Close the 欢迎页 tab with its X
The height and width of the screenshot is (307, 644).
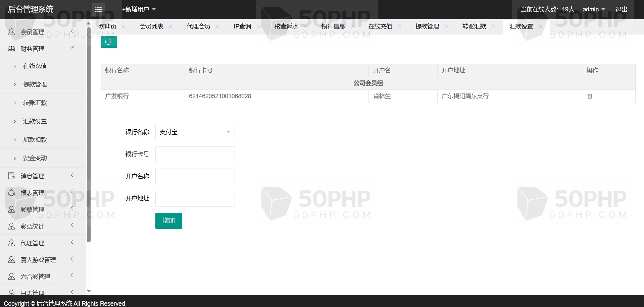click(123, 26)
